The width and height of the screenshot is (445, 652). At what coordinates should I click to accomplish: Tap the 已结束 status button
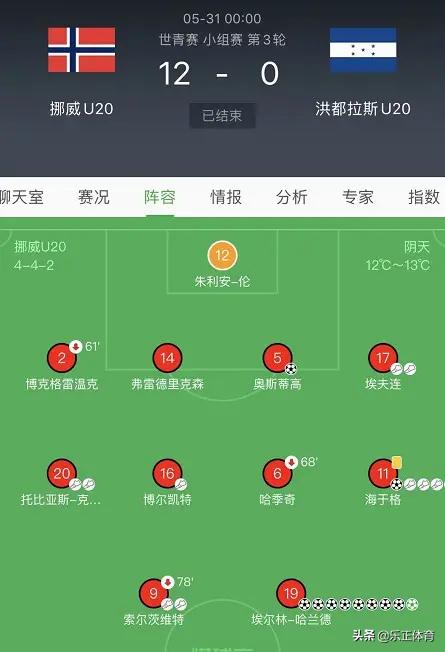[x=222, y=116]
